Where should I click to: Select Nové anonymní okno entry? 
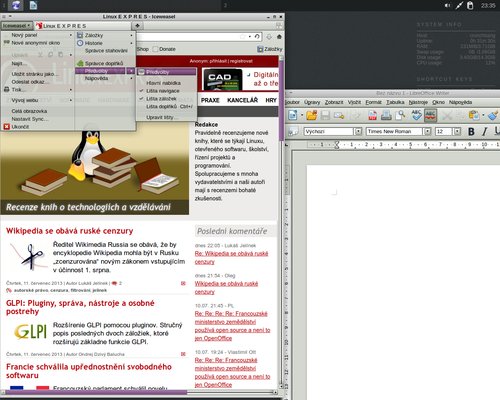[x=38, y=43]
